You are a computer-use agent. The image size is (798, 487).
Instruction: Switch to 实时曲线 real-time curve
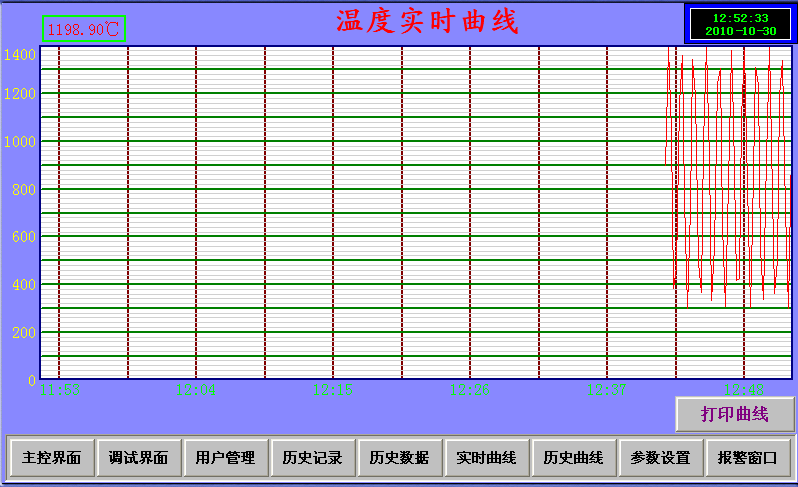tap(487, 457)
